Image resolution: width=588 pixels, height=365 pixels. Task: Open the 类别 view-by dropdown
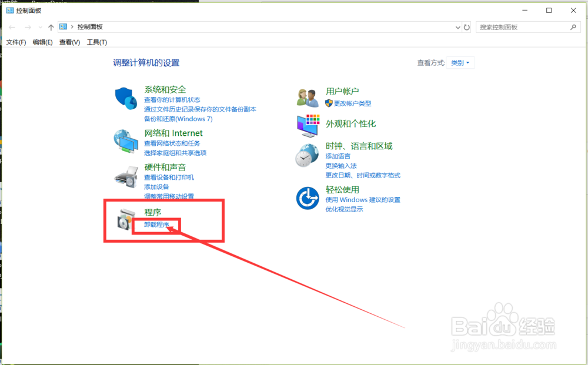click(460, 62)
